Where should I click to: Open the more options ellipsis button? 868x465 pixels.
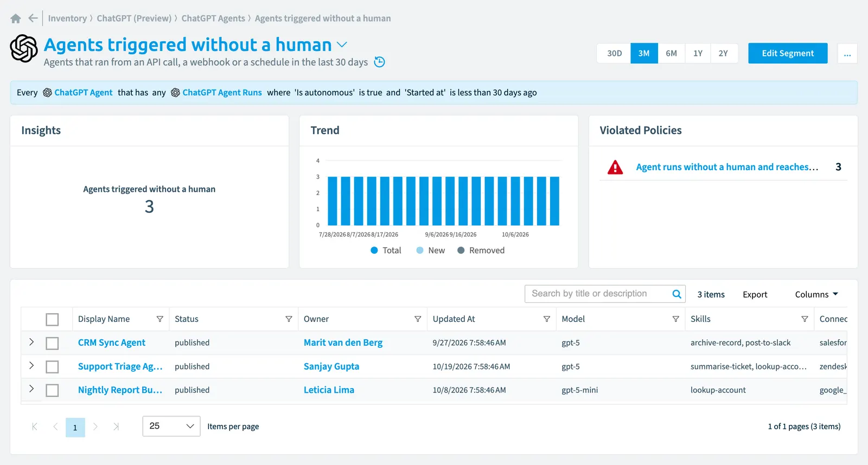coord(847,53)
